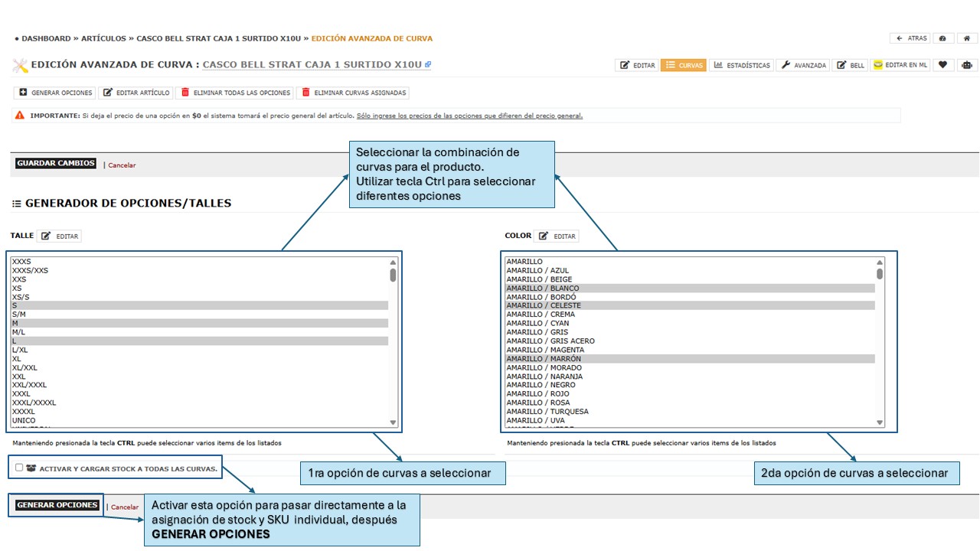The image size is (980, 551).
Task: Open external link icon beside product title
Action: point(428,65)
